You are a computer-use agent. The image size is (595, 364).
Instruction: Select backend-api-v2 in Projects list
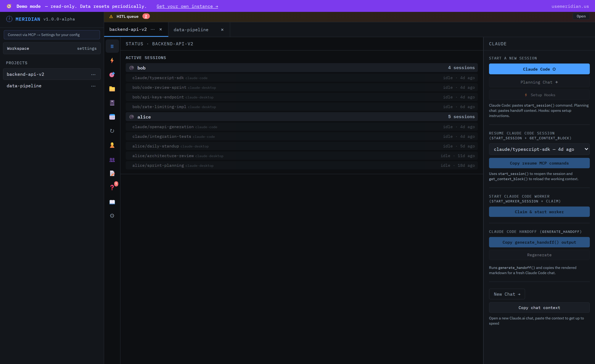[x=52, y=74]
